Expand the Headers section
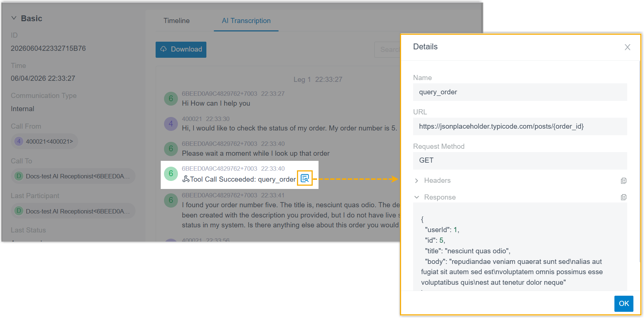The width and height of the screenshot is (644, 318). (416, 181)
